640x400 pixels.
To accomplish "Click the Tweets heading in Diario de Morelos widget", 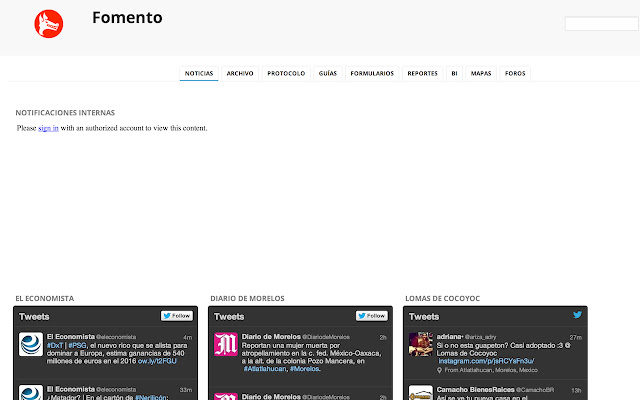I will 229,317.
